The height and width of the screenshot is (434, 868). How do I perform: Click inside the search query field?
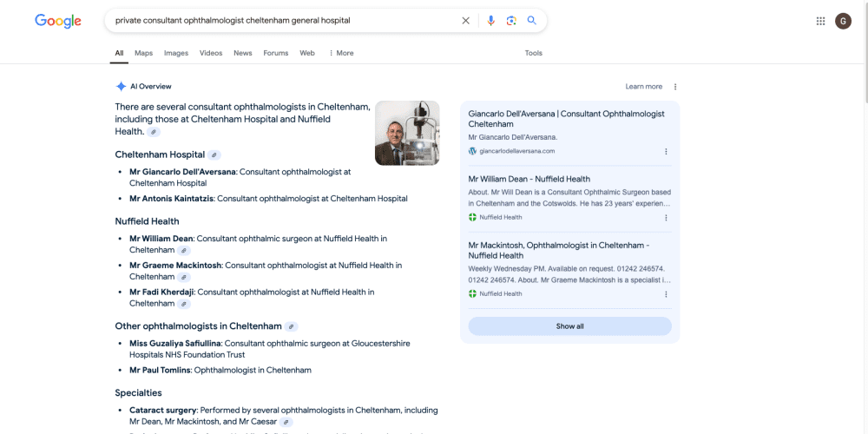[x=278, y=21]
